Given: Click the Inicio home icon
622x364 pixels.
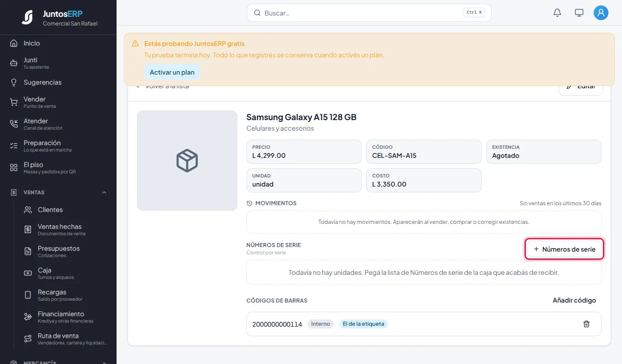Looking at the screenshot, I should coord(14,43).
